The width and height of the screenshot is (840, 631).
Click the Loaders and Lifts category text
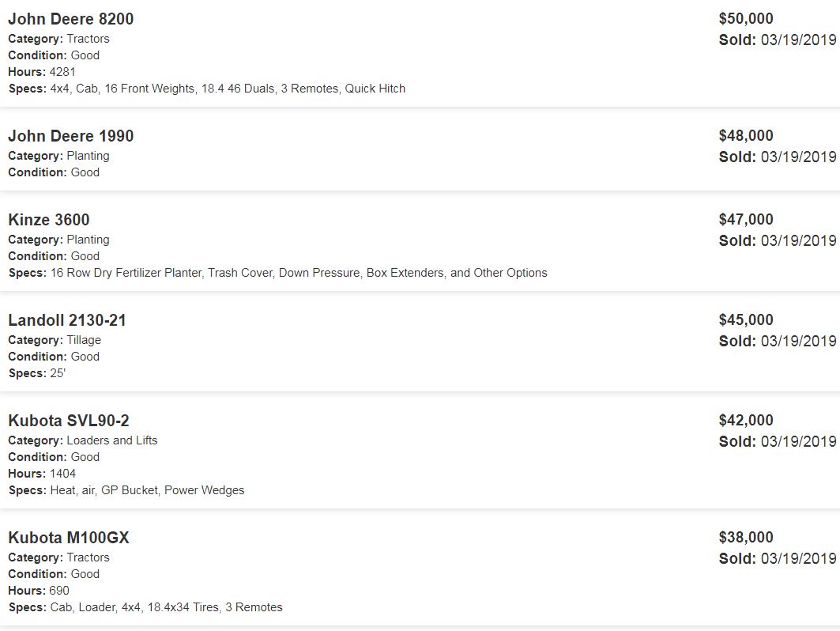(112, 440)
